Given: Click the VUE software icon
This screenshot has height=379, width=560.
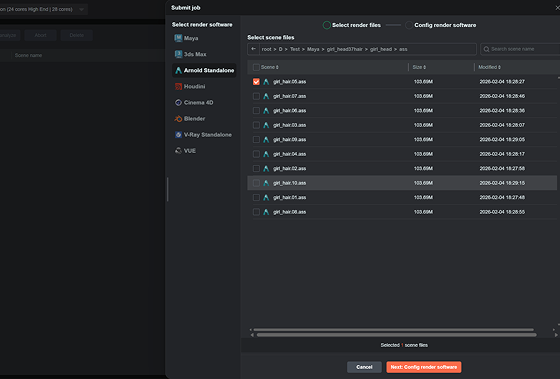Looking at the screenshot, I should [x=178, y=151].
